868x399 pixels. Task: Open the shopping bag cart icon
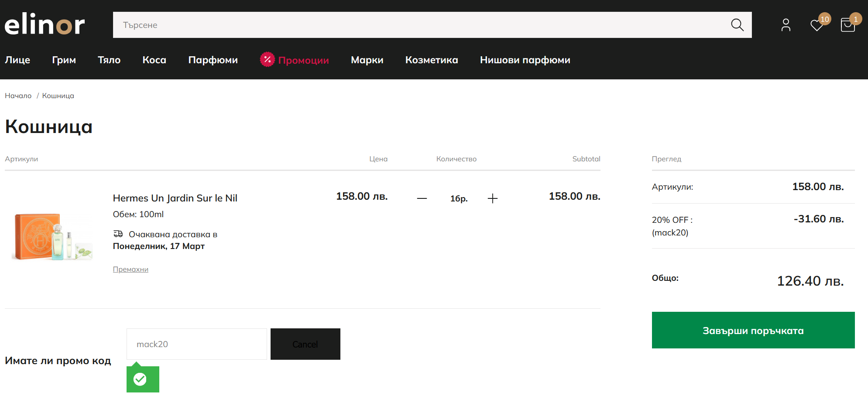[847, 25]
